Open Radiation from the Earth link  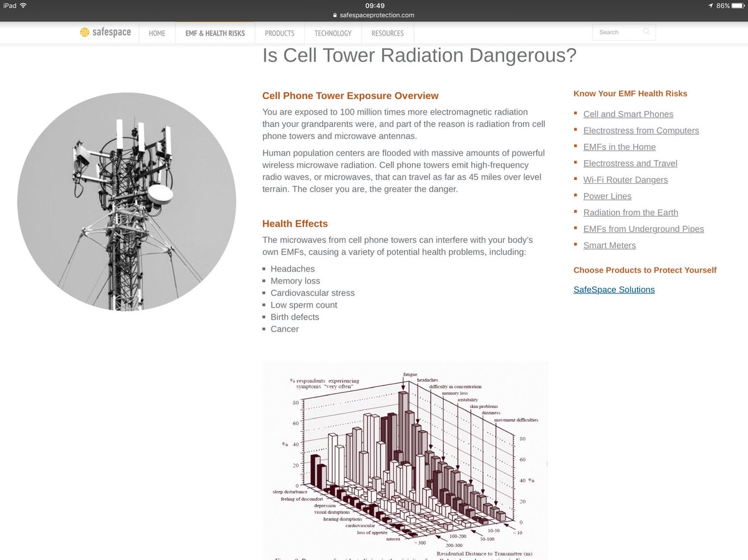pos(631,212)
